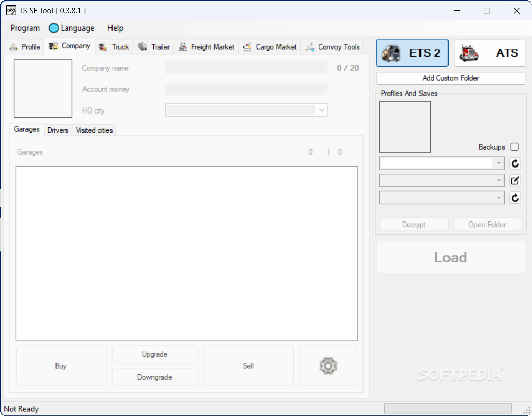Open the Program menu

[x=25, y=28]
